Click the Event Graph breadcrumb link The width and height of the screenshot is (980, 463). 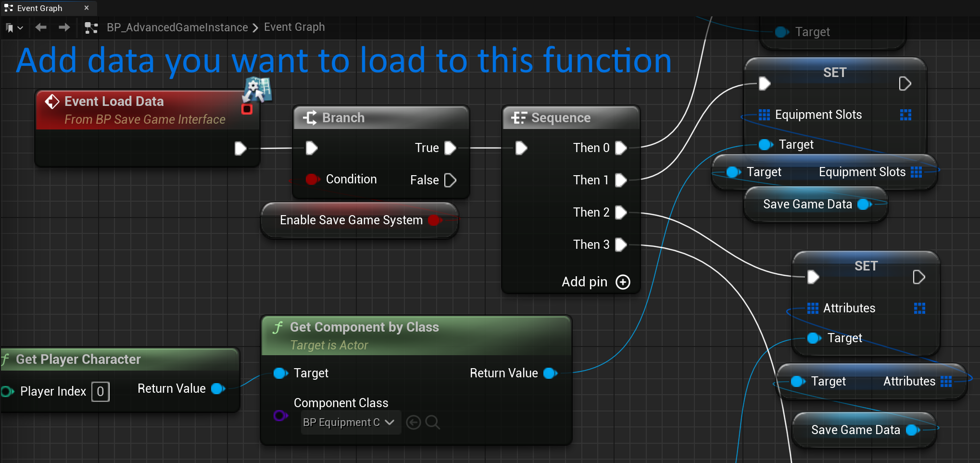[x=294, y=27]
